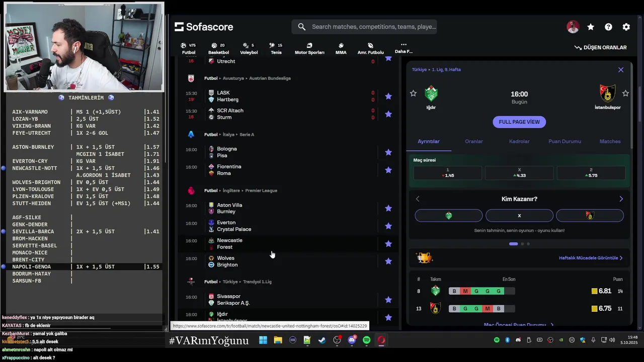Click the Austrian Bundesliga logo icon

click(191, 78)
